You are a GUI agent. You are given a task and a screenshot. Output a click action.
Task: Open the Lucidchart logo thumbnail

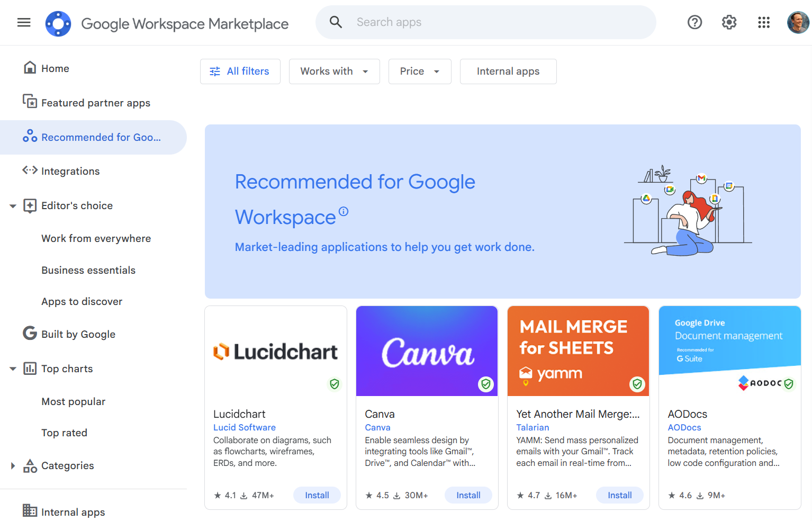coord(276,351)
